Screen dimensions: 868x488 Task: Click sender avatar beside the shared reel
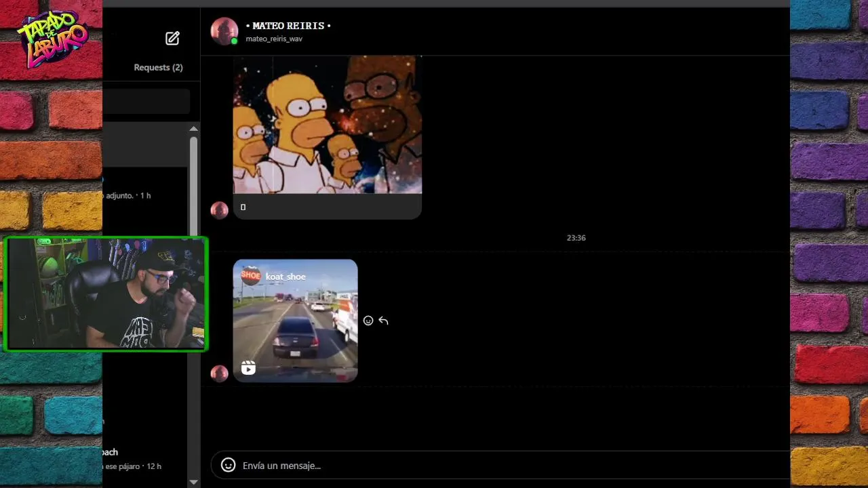[x=219, y=373]
